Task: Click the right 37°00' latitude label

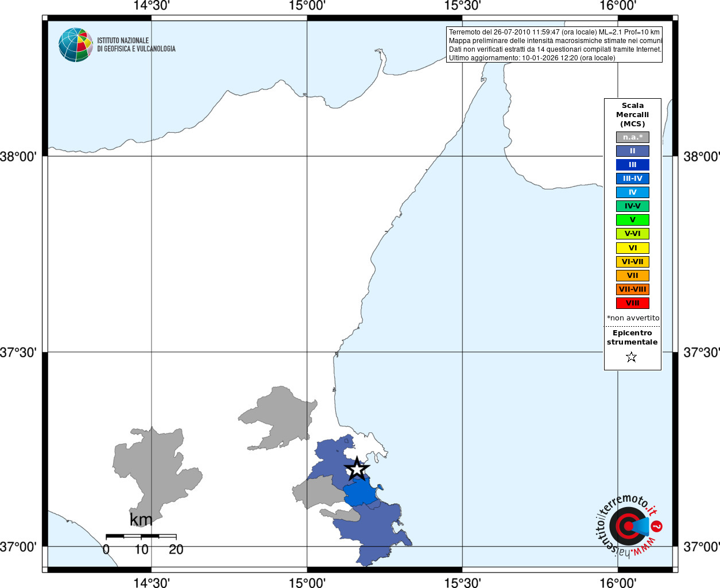Action: tap(702, 547)
